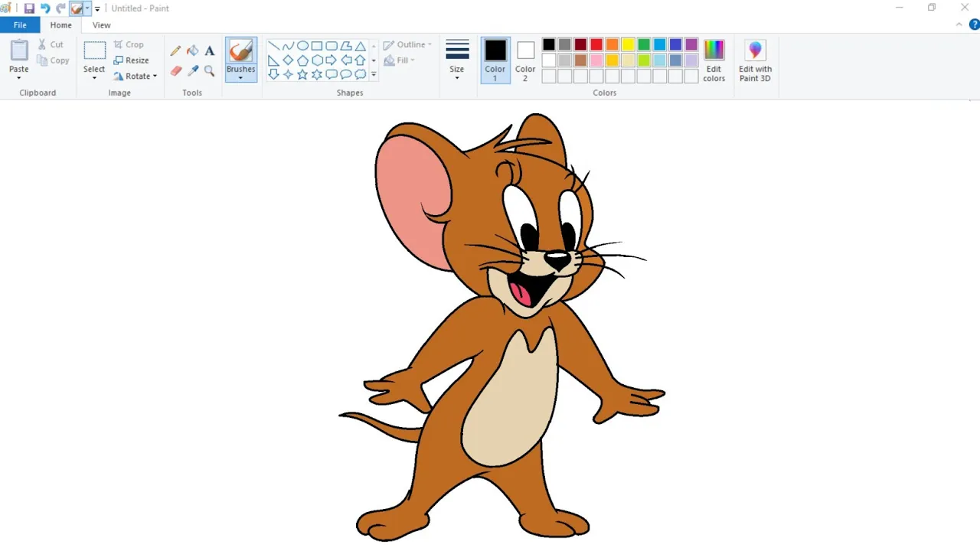Pick the yellow color swatch

coord(628,44)
